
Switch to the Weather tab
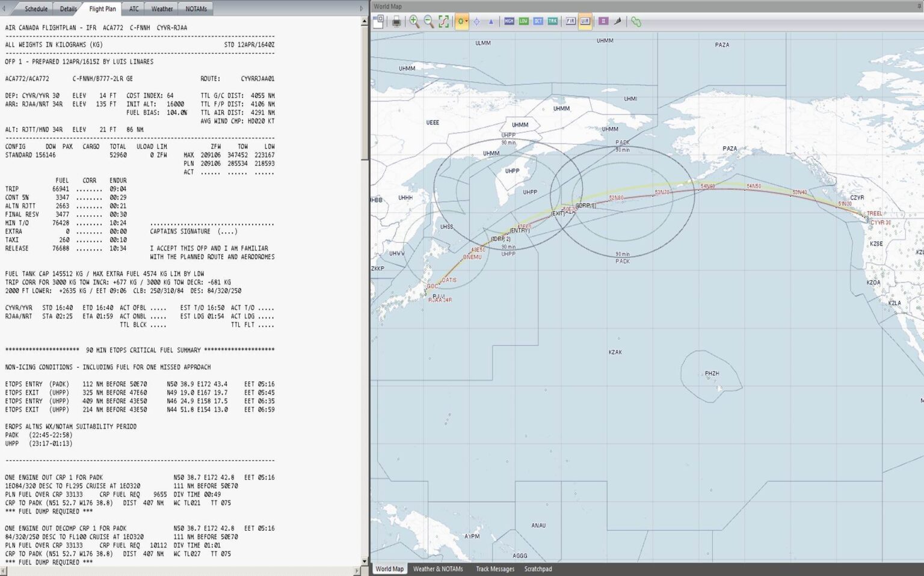pyautogui.click(x=161, y=8)
